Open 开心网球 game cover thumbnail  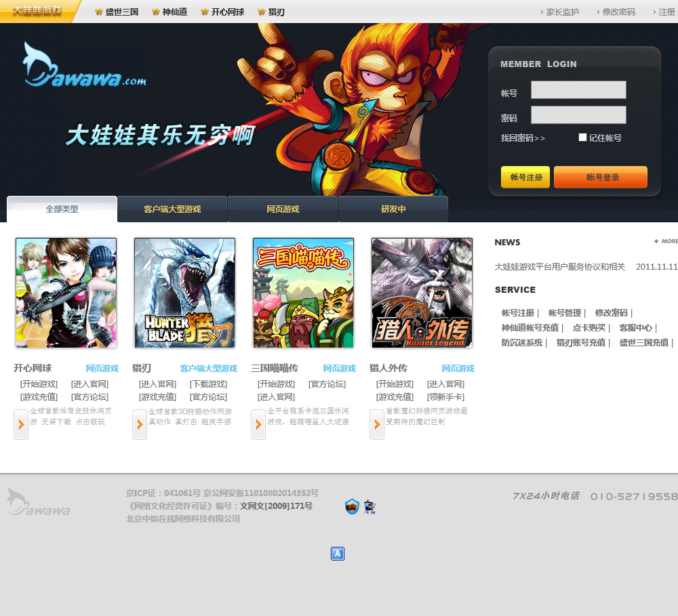point(66,293)
